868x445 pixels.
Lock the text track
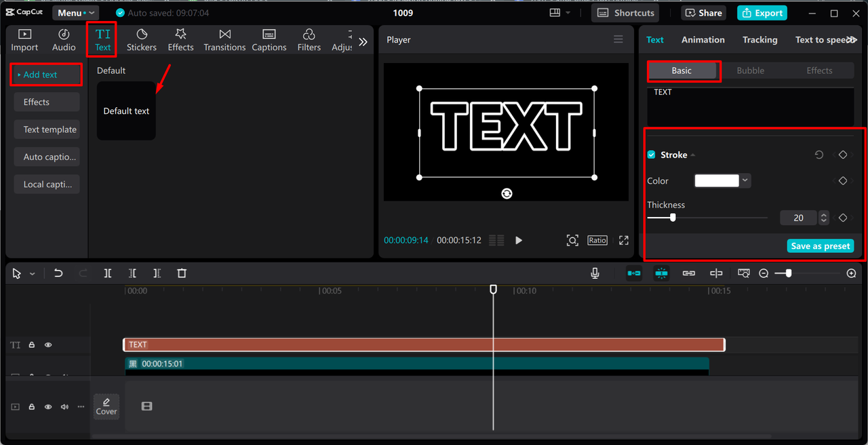31,345
